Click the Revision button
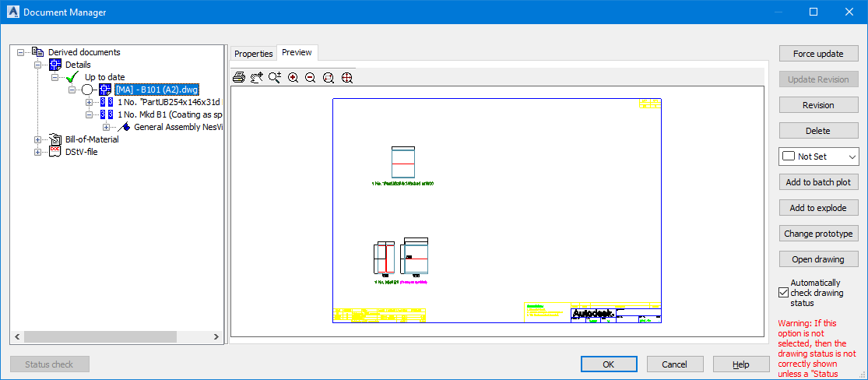Viewport: 868px width, 380px height. 818,105
